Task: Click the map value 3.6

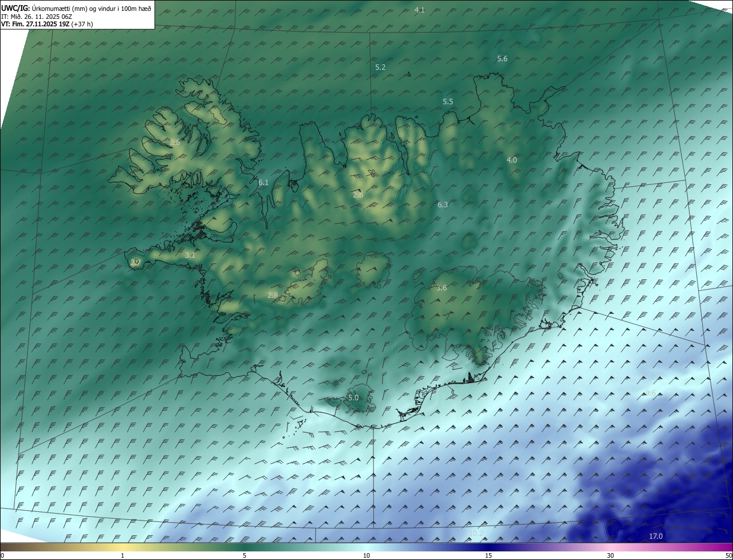Action: click(442, 288)
